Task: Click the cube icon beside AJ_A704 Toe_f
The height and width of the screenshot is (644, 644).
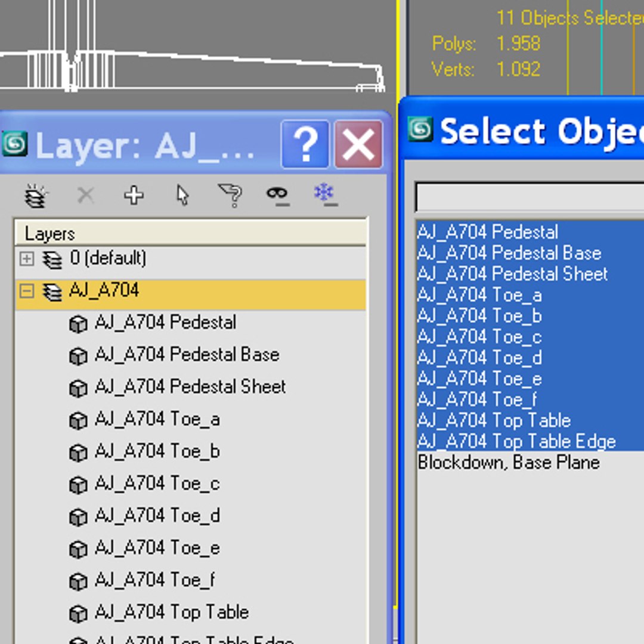Action: coord(78,581)
